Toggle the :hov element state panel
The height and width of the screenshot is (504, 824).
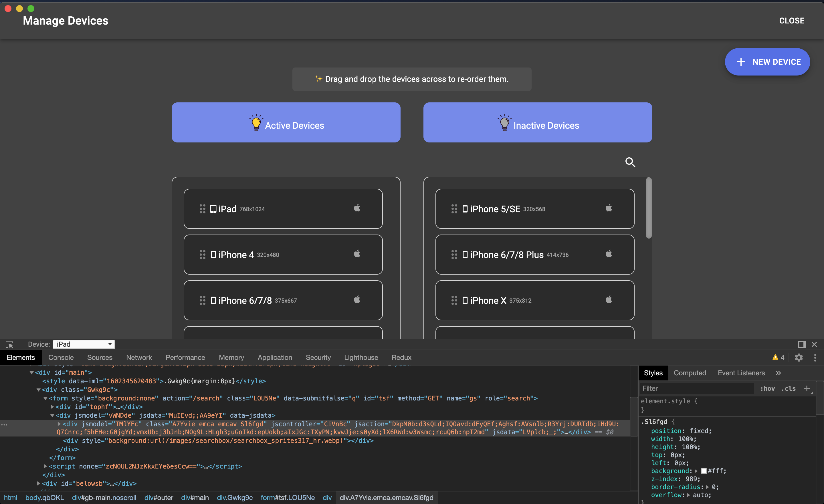(767, 388)
